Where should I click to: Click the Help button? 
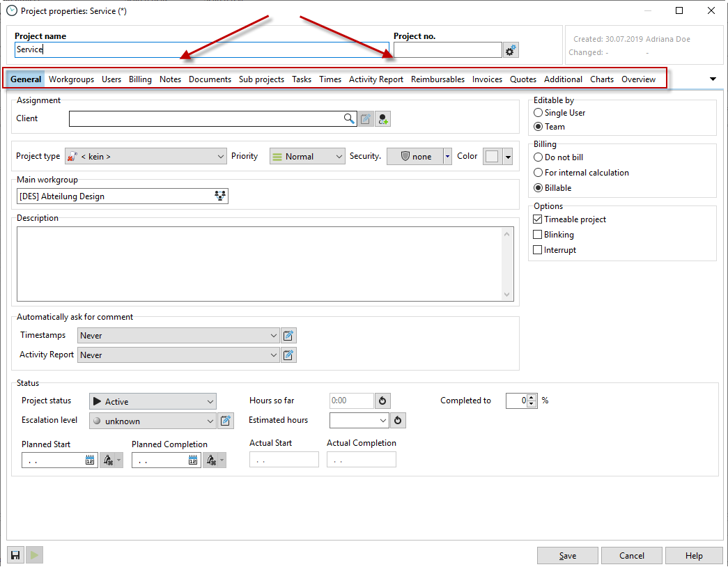point(693,556)
